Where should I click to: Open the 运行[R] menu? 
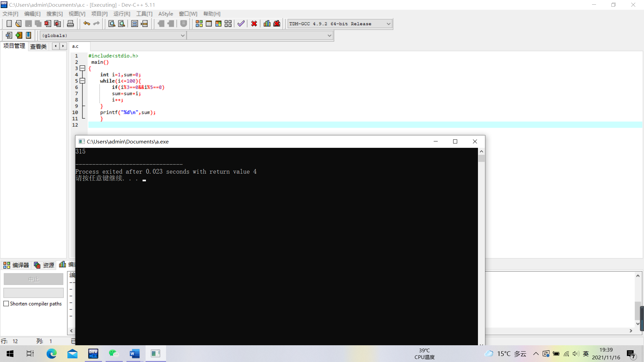click(x=121, y=14)
